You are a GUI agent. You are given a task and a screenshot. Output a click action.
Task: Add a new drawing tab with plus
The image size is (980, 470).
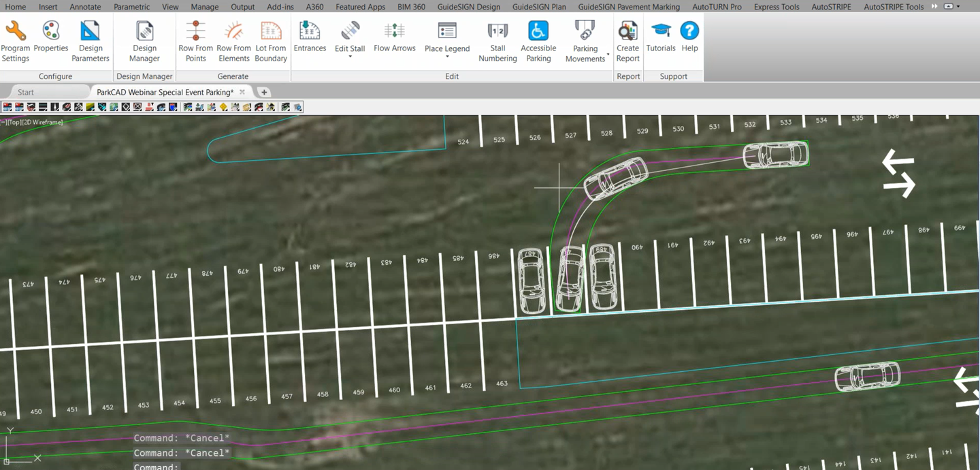pyautogui.click(x=264, y=92)
